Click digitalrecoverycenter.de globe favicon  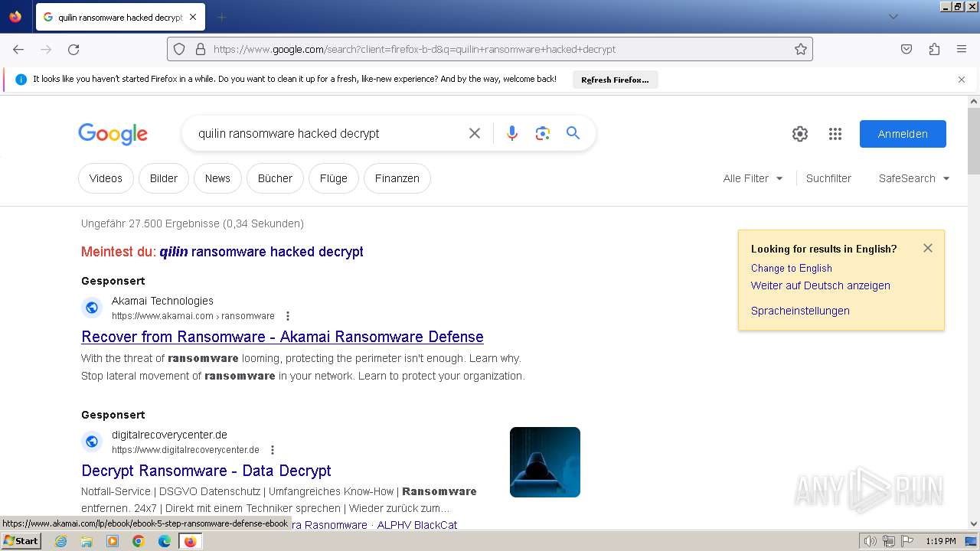[92, 442]
